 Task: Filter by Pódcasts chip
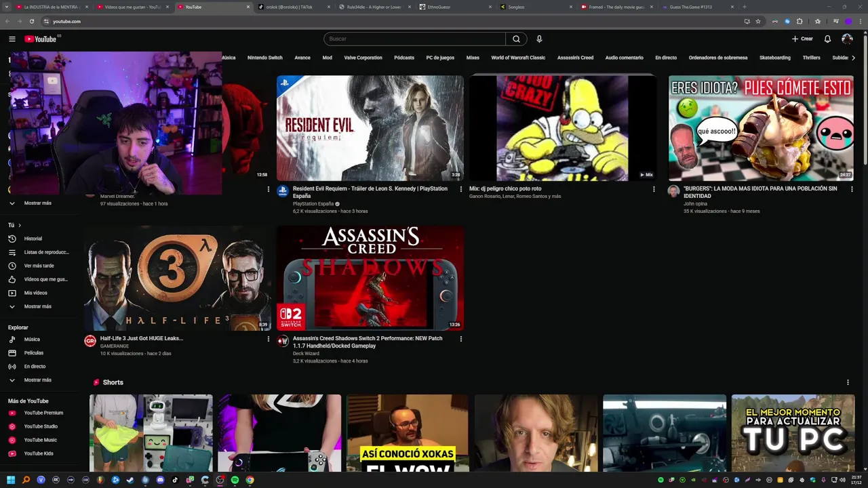coord(404,58)
